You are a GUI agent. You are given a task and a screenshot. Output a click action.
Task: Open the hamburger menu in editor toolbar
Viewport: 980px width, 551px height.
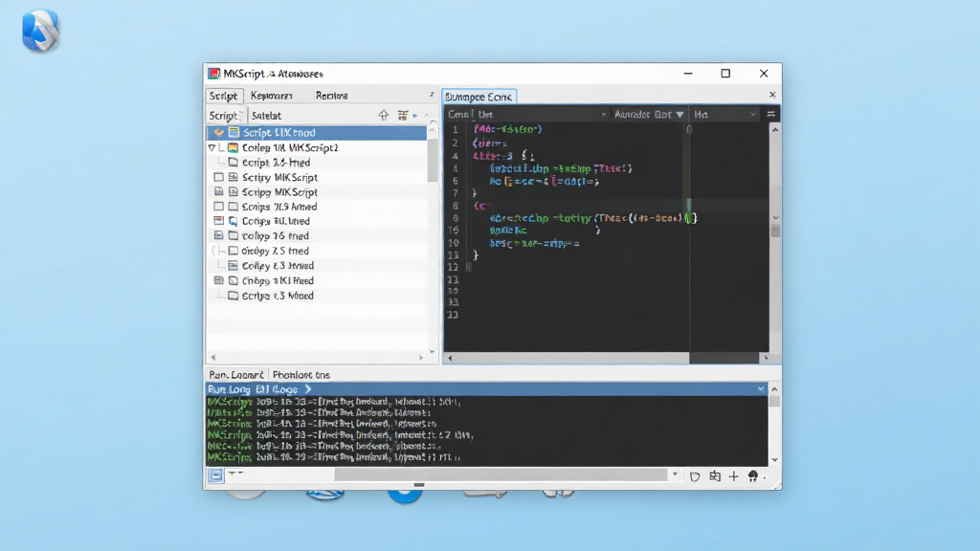click(770, 115)
